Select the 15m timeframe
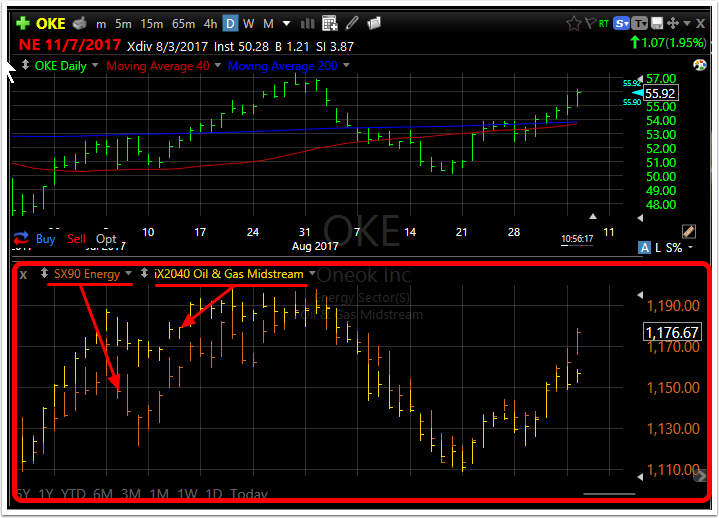 click(x=152, y=24)
